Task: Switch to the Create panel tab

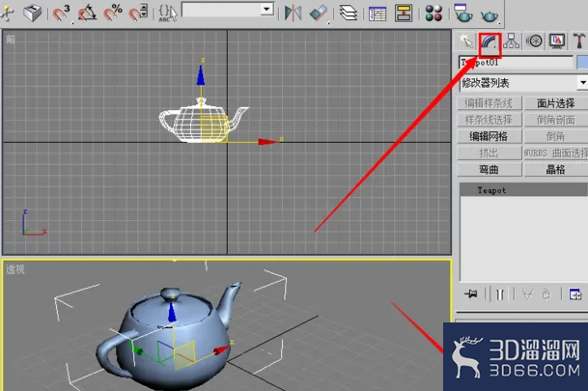Action: tap(465, 41)
